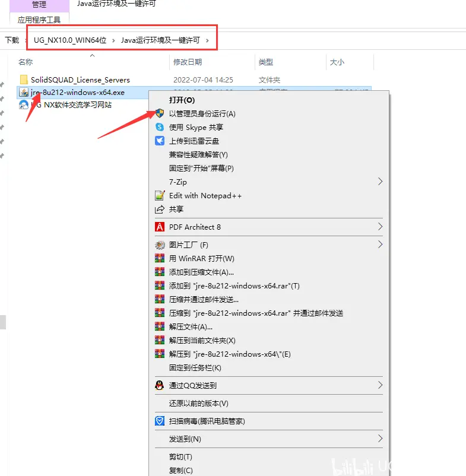The image size is (466, 476).
Task: Select file name jre-8u212-windows-x64.exe
Action: [x=78, y=92]
